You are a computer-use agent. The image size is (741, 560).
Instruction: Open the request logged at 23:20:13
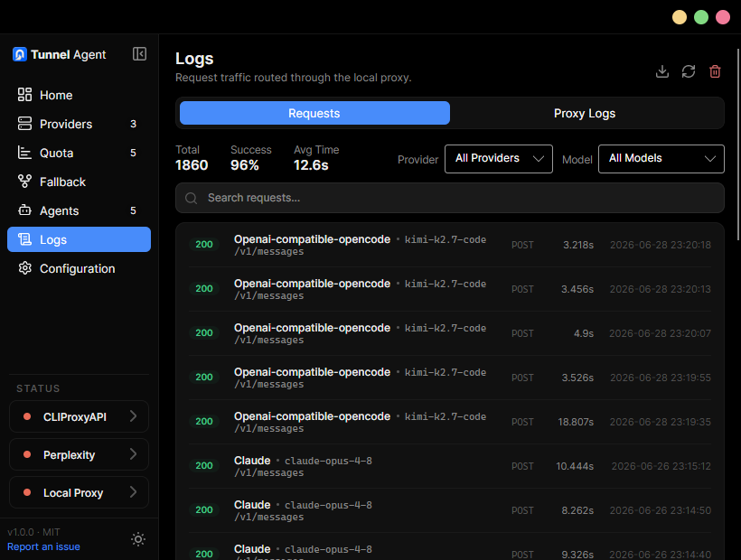(450, 289)
